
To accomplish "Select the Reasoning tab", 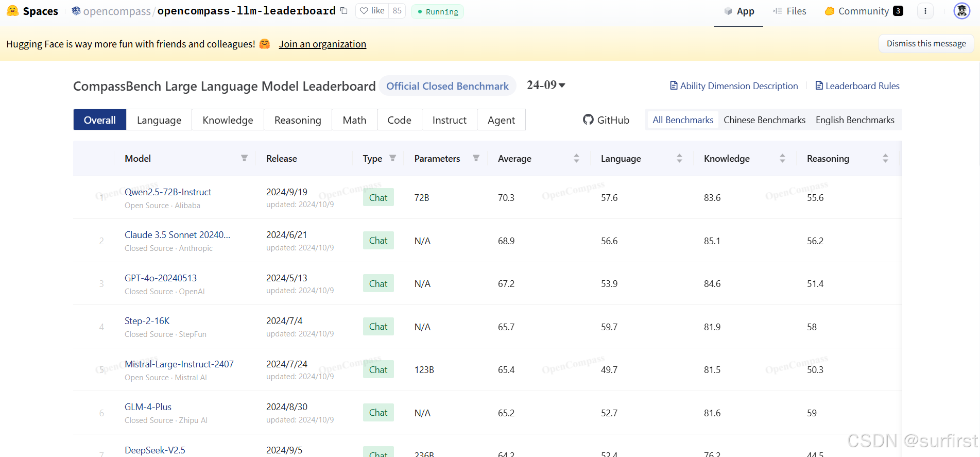I will coord(298,120).
